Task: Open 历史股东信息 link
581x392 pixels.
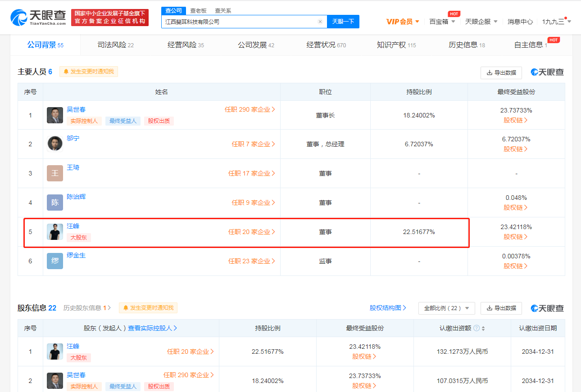Action: pyautogui.click(x=87, y=308)
